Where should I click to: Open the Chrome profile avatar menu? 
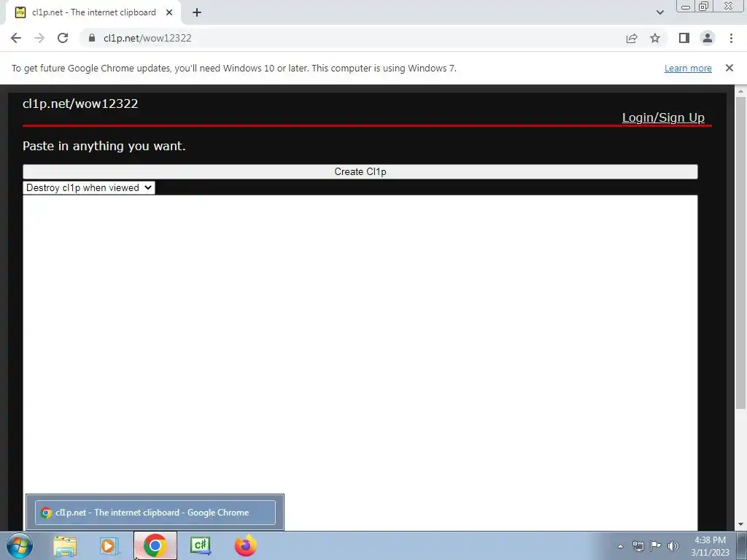coord(708,38)
